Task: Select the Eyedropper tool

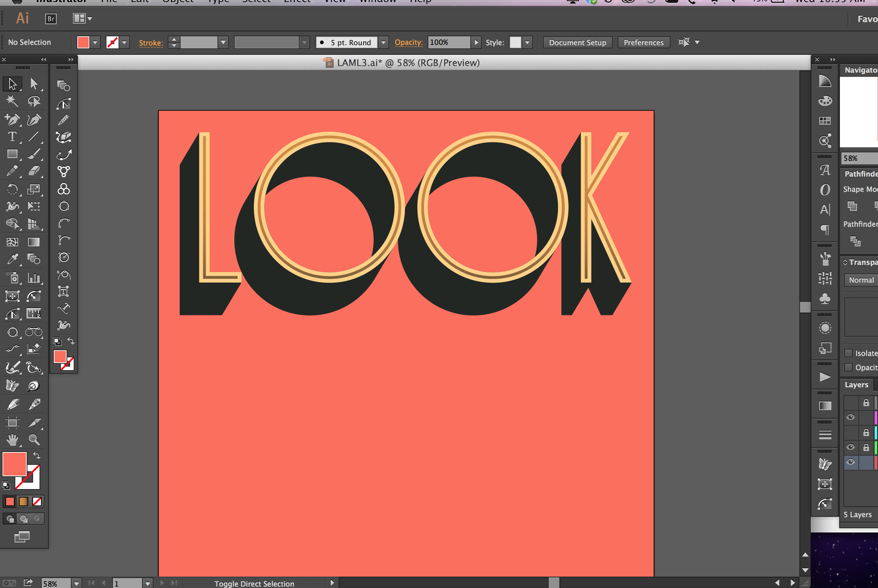Action: click(12, 259)
